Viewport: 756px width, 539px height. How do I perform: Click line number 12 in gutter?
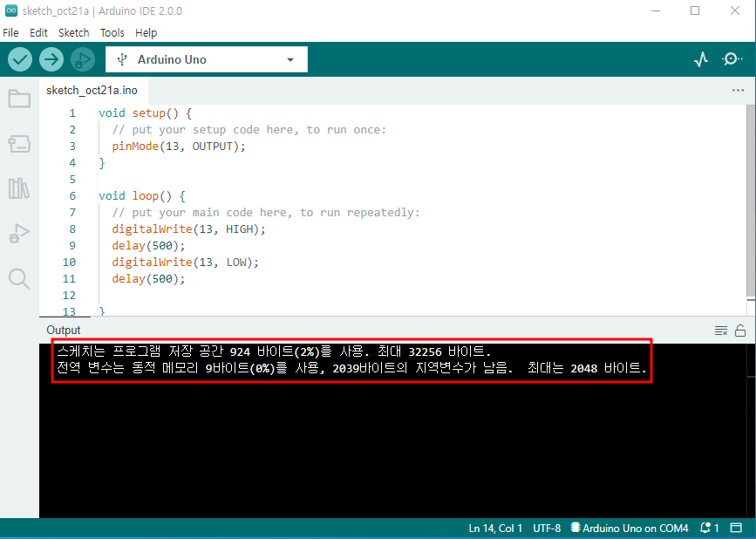[x=69, y=296]
